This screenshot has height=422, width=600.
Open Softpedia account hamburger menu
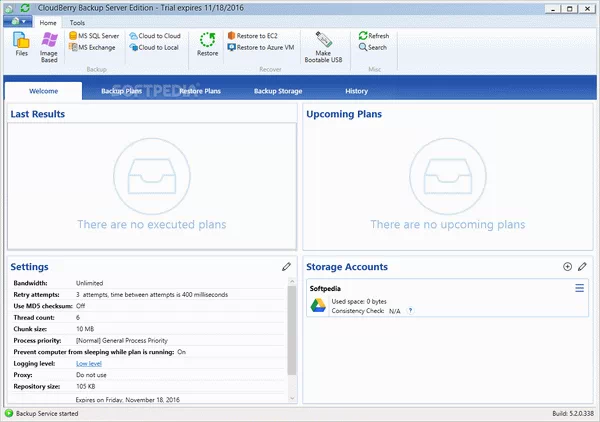[x=579, y=289]
